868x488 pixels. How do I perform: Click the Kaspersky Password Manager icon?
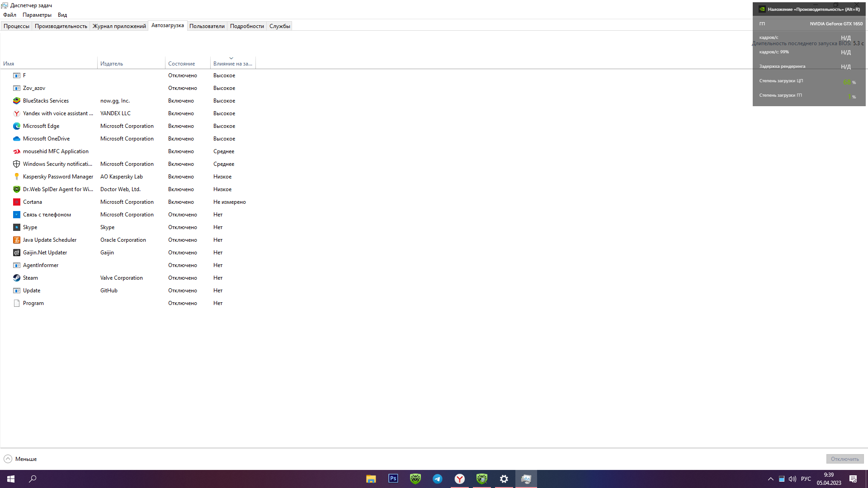tap(17, 177)
